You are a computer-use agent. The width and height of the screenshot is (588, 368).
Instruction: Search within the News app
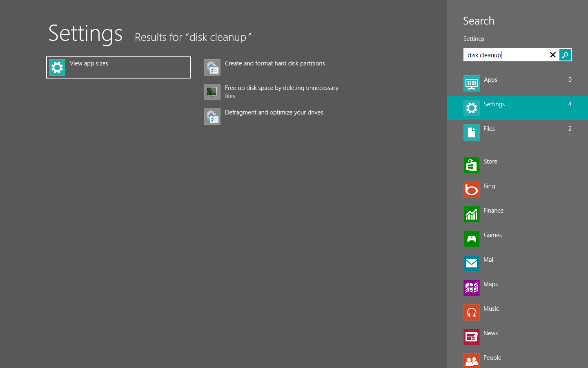pos(517,337)
